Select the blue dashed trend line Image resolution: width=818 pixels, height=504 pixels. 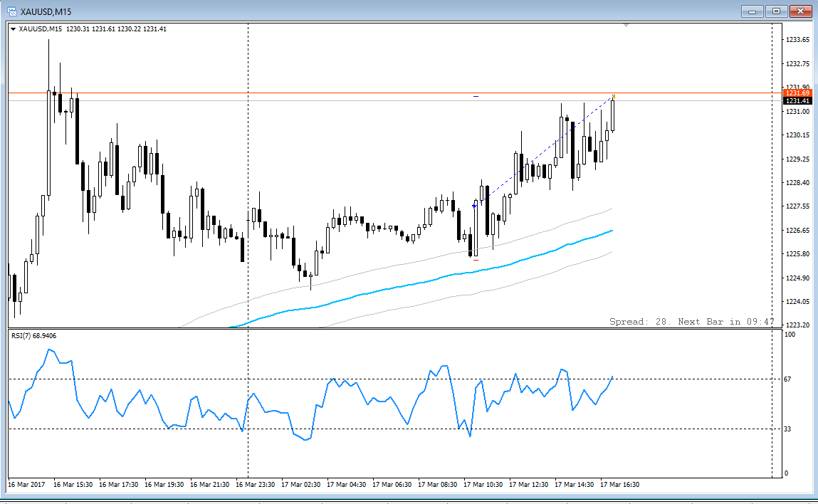click(542, 152)
